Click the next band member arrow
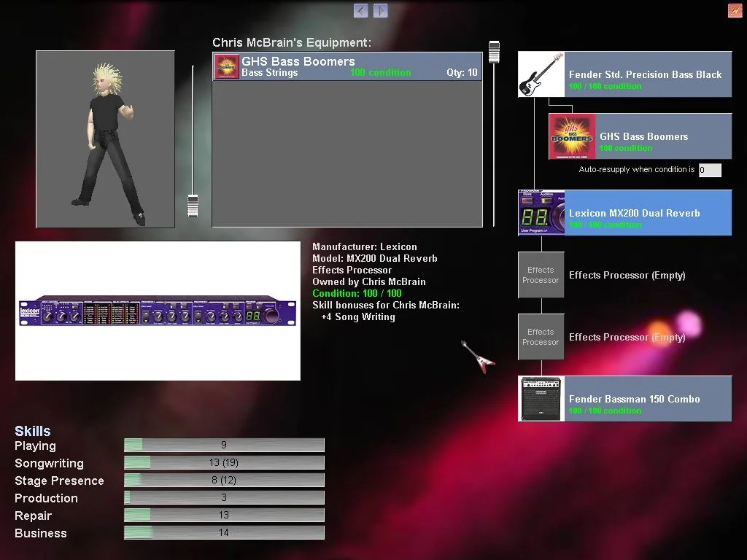Viewport: 747px width, 560px height. click(380, 10)
